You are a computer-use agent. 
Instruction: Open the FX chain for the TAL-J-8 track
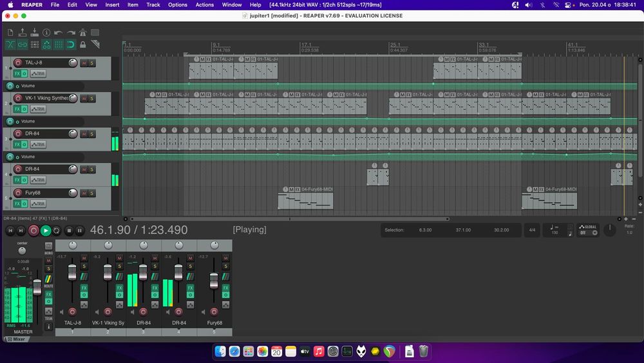tap(17, 74)
